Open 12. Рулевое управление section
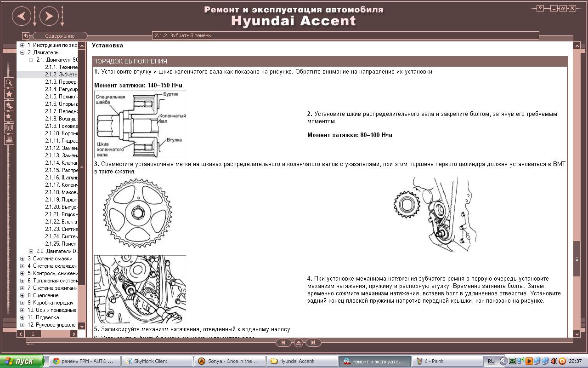The width and height of the screenshot is (588, 368). (52, 325)
